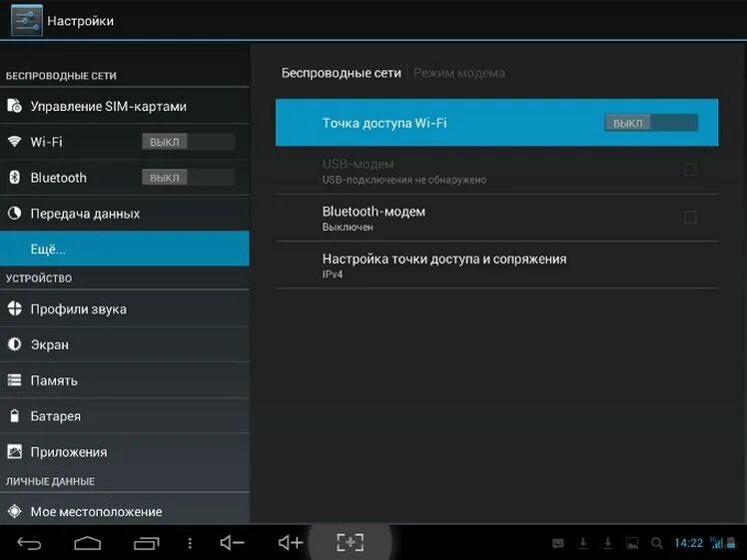747x560 pixels.
Task: Tap the picture notification icon
Action: (x=632, y=543)
